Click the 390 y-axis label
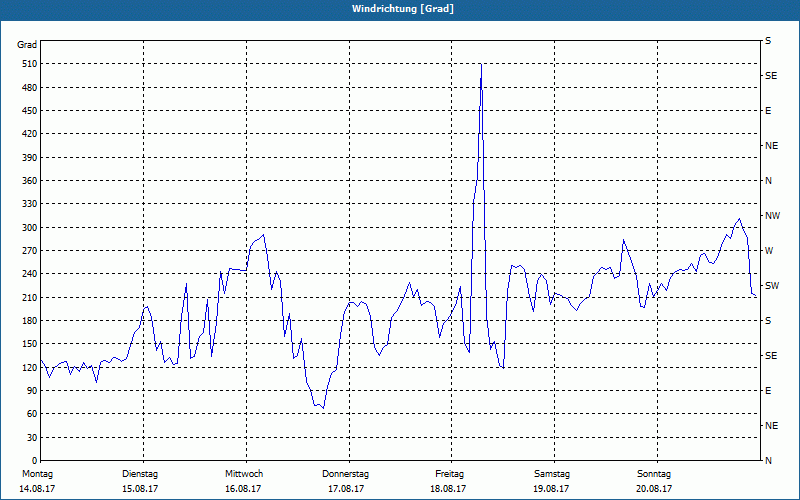The image size is (800, 500). pos(30,158)
